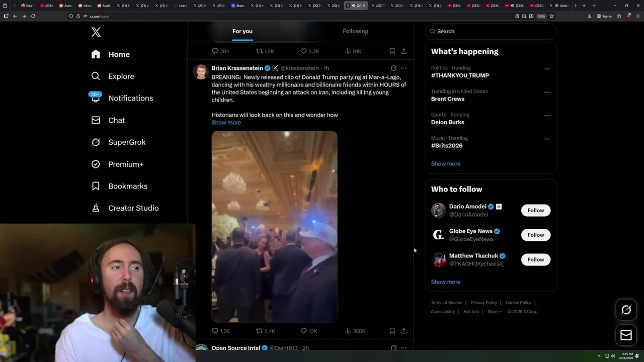
Task: Click Grok icon on Open Source Intel post
Action: 393,347
